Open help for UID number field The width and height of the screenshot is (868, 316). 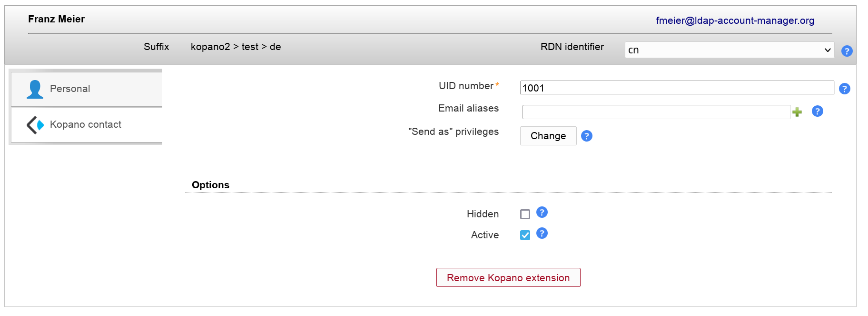pyautogui.click(x=844, y=89)
